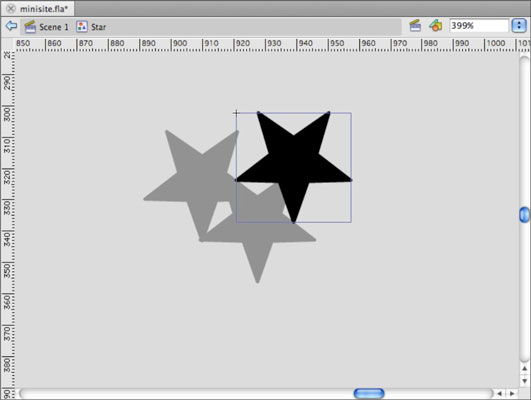Click the vertical scrollbar thumb

click(x=524, y=215)
